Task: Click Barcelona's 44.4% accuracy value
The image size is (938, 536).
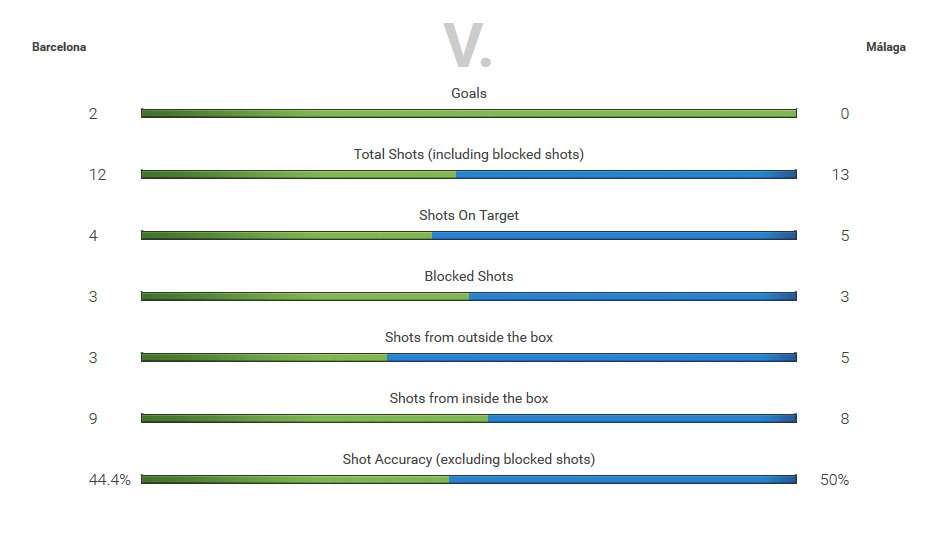Action: click(x=109, y=480)
